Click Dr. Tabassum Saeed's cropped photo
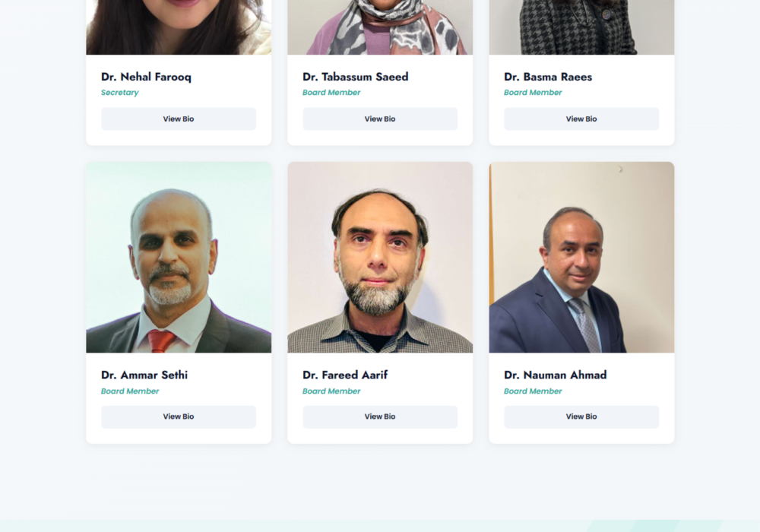The height and width of the screenshot is (532, 760). pyautogui.click(x=380, y=27)
